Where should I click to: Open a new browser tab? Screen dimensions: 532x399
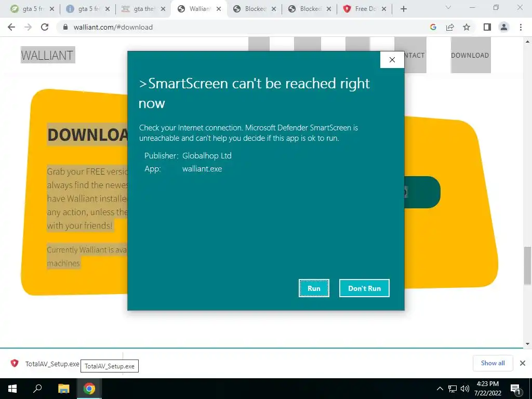tap(403, 9)
